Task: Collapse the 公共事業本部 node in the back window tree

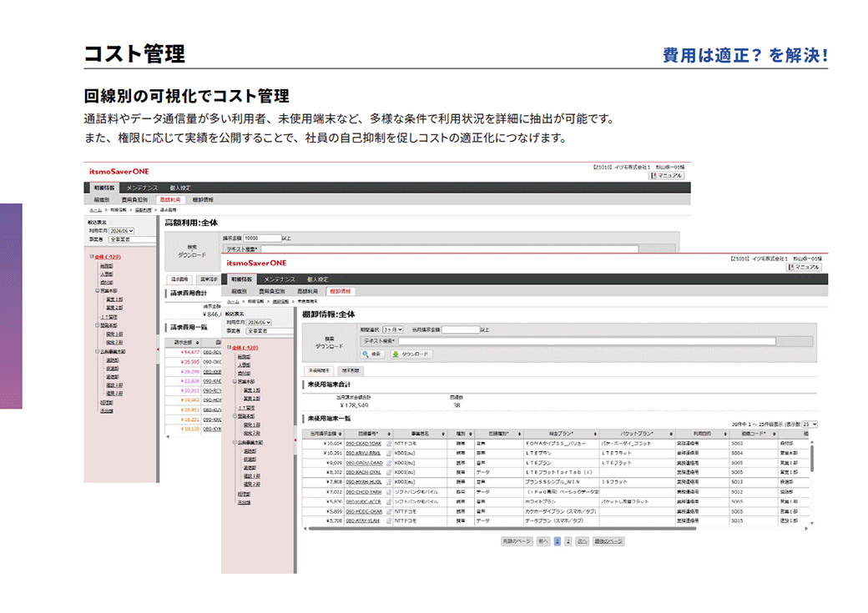Action: tap(98, 351)
